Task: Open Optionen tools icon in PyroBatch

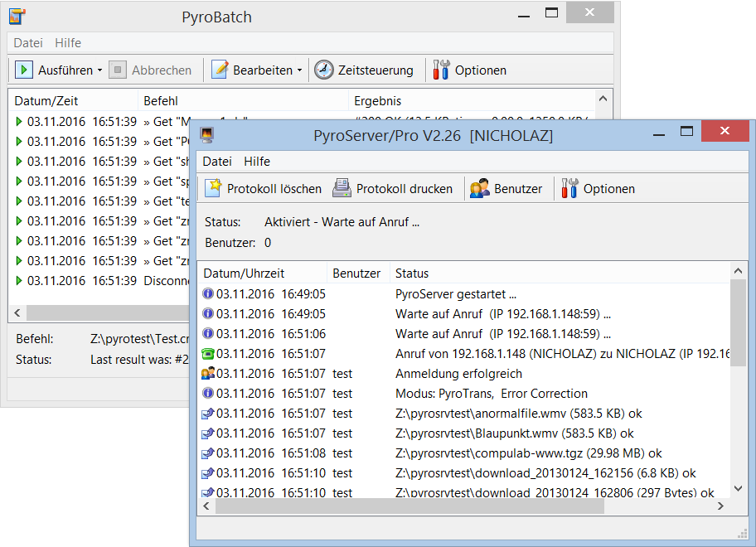Action: coord(441,70)
